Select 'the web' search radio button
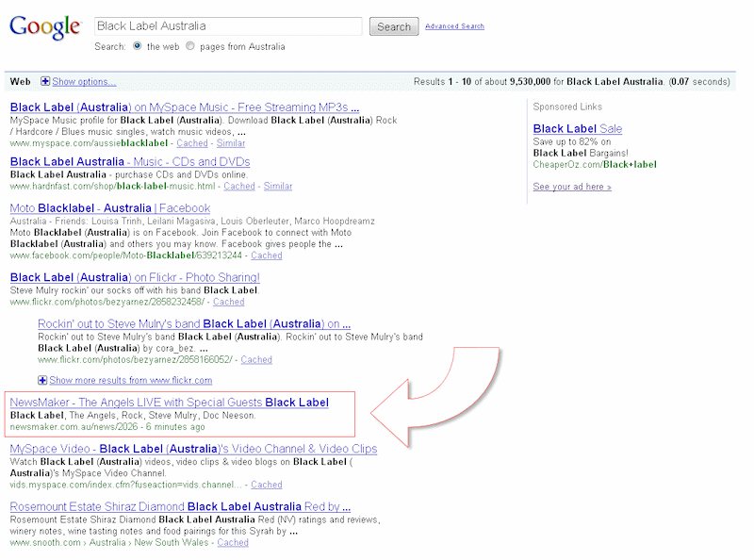The height and width of the screenshot is (560, 754). 138,46
